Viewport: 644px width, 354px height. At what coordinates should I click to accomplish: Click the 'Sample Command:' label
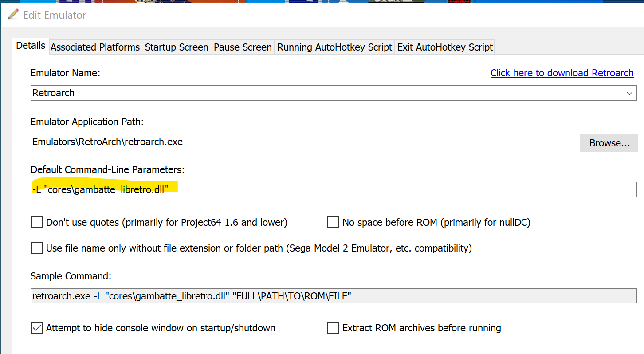point(71,276)
